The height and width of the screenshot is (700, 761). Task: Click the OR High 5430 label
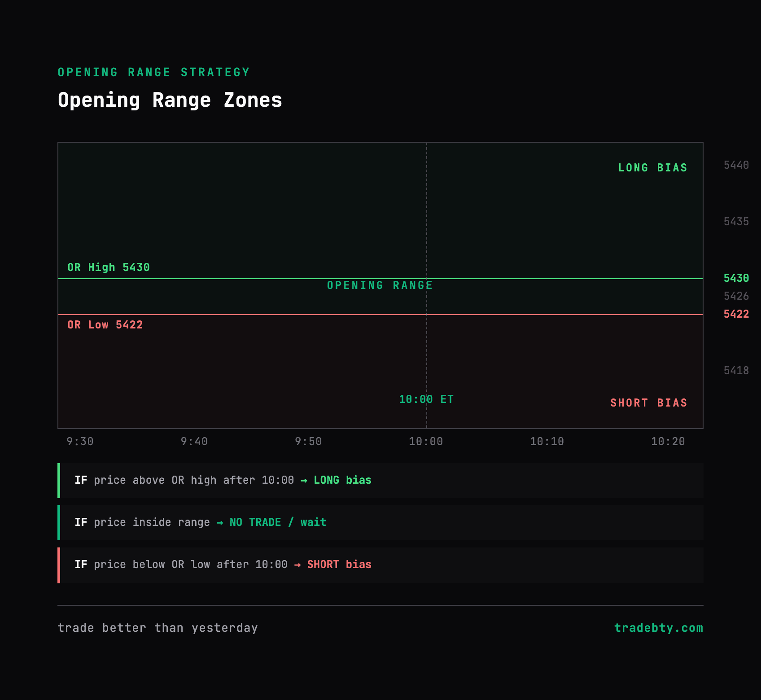pyautogui.click(x=108, y=267)
